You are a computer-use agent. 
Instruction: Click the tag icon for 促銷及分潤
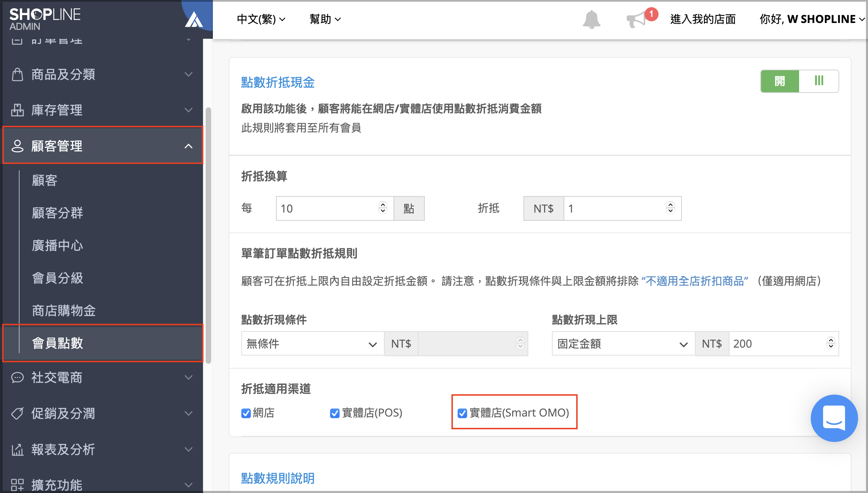[x=17, y=413]
